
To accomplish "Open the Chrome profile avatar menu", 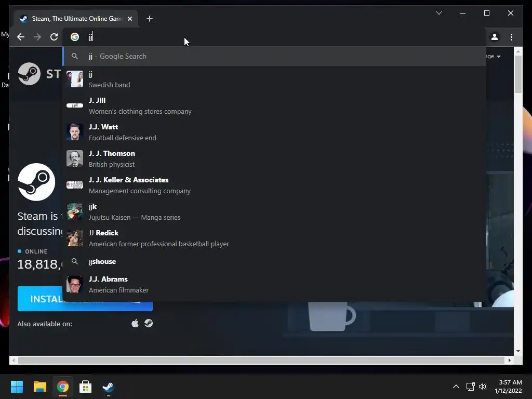I will (x=495, y=37).
